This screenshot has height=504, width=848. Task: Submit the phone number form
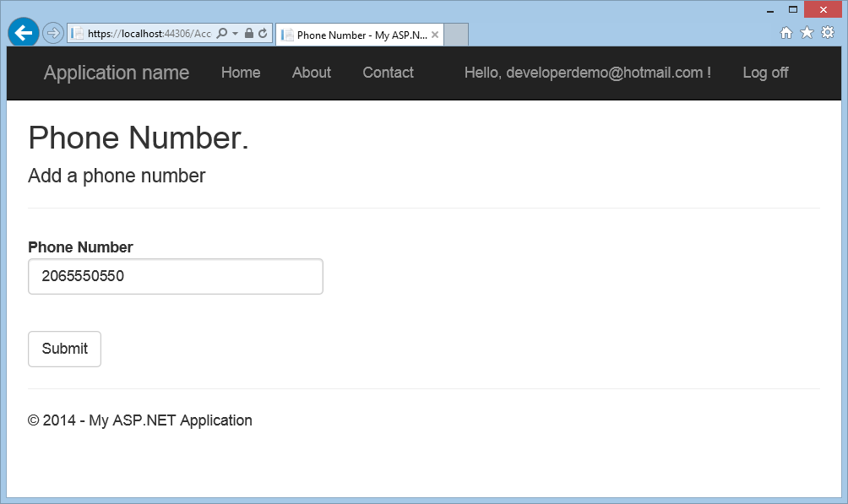(x=64, y=349)
